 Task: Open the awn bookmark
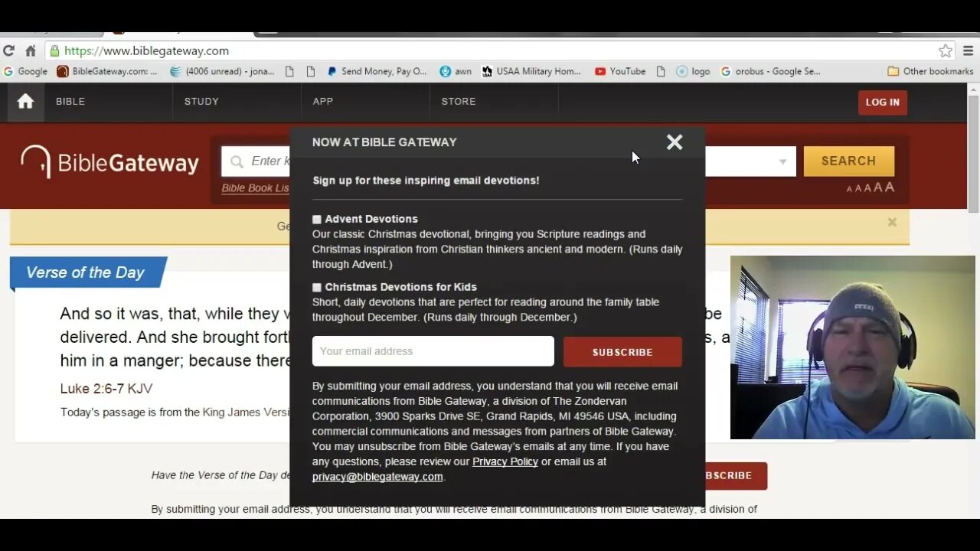click(x=456, y=71)
